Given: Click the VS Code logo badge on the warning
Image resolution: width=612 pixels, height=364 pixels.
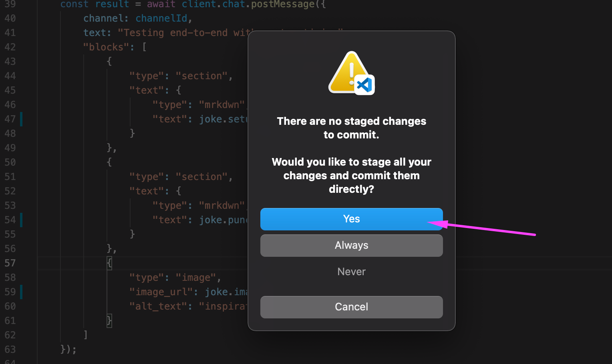Looking at the screenshot, I should [x=365, y=85].
